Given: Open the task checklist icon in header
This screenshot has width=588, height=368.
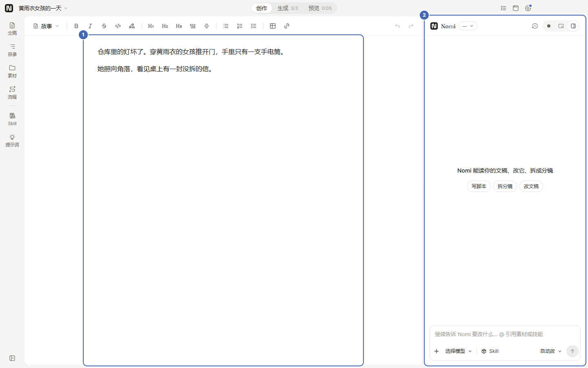Looking at the screenshot, I should (503, 8).
